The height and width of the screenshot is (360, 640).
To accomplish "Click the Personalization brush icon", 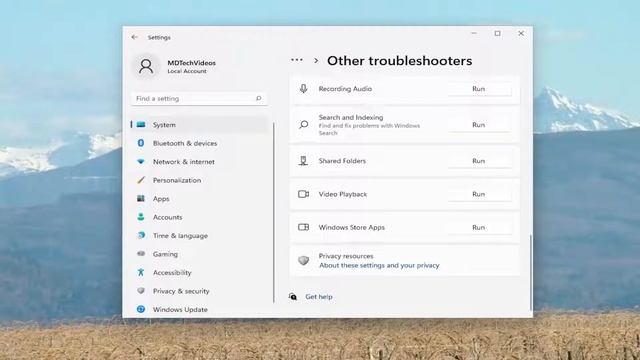I will tap(141, 180).
